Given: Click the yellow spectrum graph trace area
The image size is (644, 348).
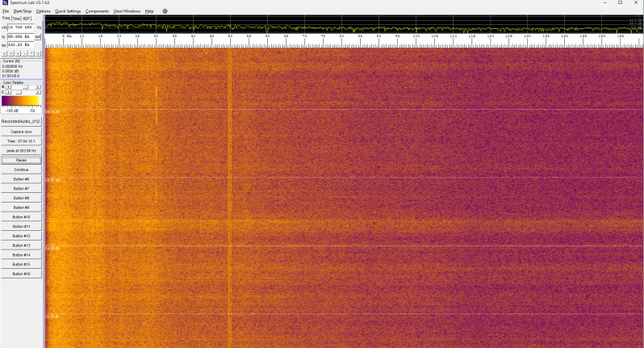Looking at the screenshot, I should click(x=344, y=24).
